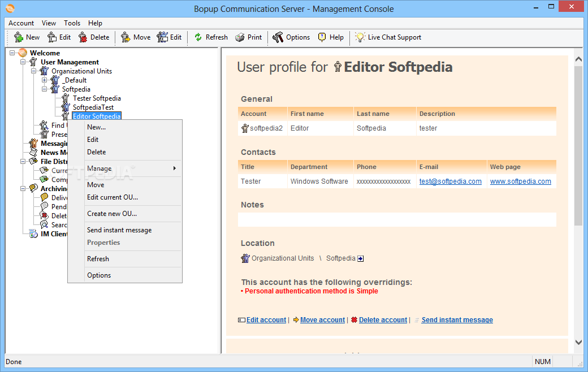The height and width of the screenshot is (372, 588).
Task: Open the test@softpedia.com email link
Action: pyautogui.click(x=451, y=181)
